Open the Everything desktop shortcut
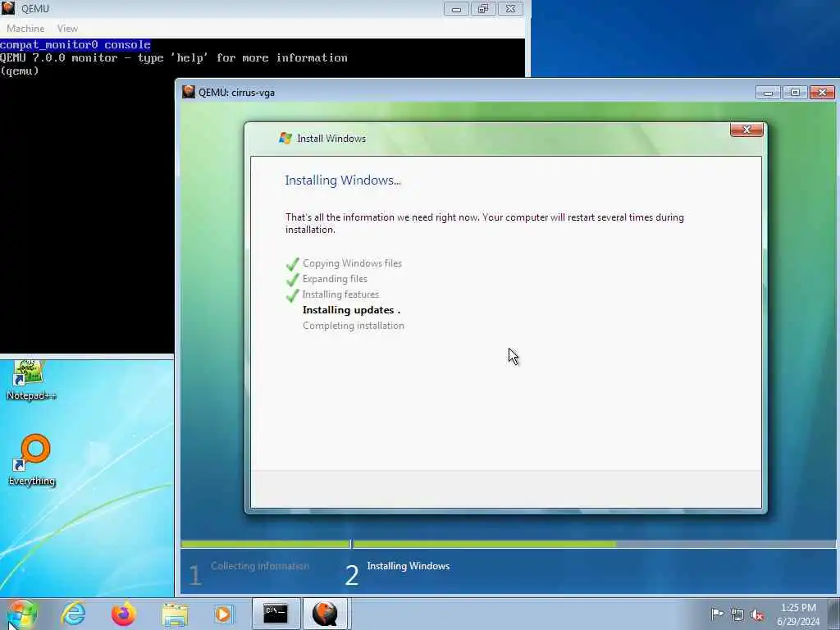 [x=32, y=461]
